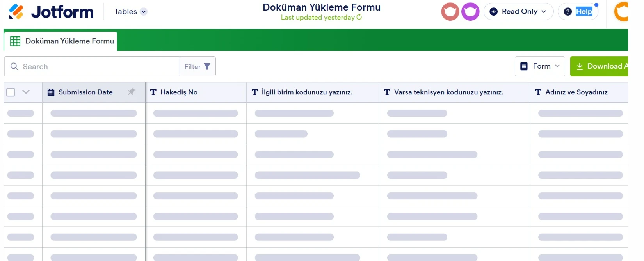Expand the row selection chevron in header
644x261 pixels.
tap(26, 92)
